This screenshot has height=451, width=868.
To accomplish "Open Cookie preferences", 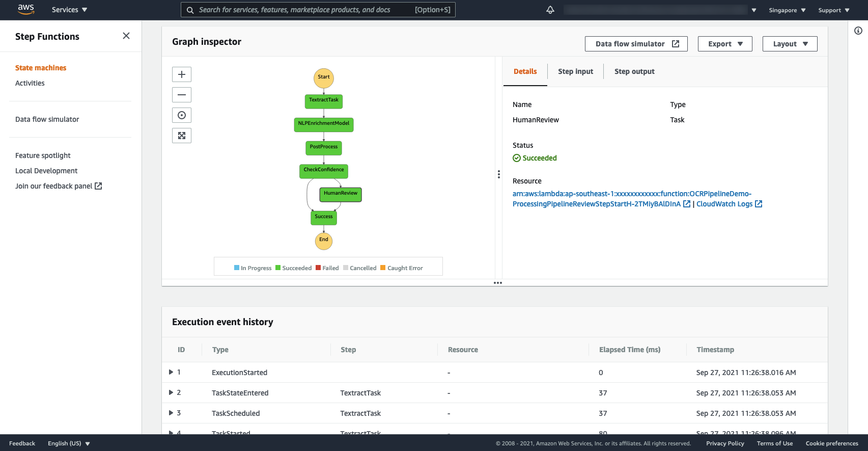I will click(x=832, y=443).
